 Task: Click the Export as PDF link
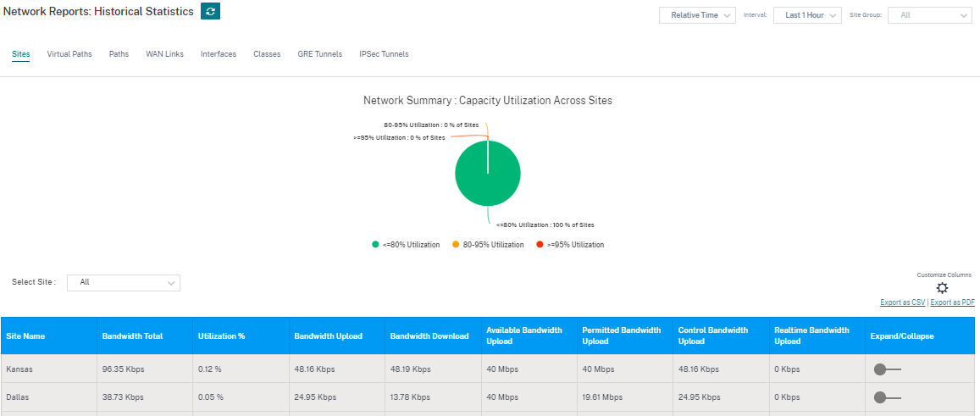(x=953, y=302)
